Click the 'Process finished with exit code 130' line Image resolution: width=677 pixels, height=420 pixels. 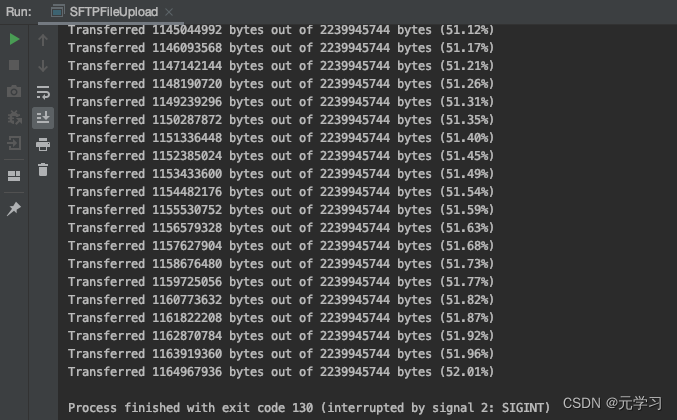[x=309, y=407]
